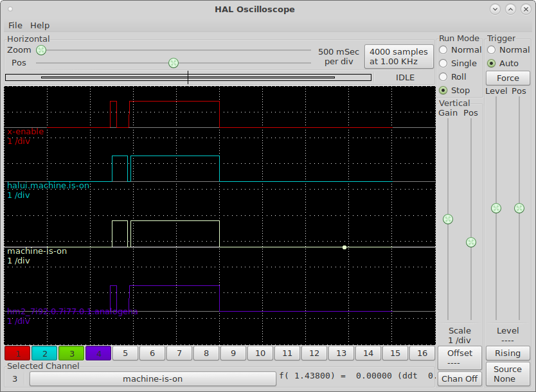Screen dimensions: 536x392
Task: Toggle the Rising edge trigger button
Action: (508, 353)
